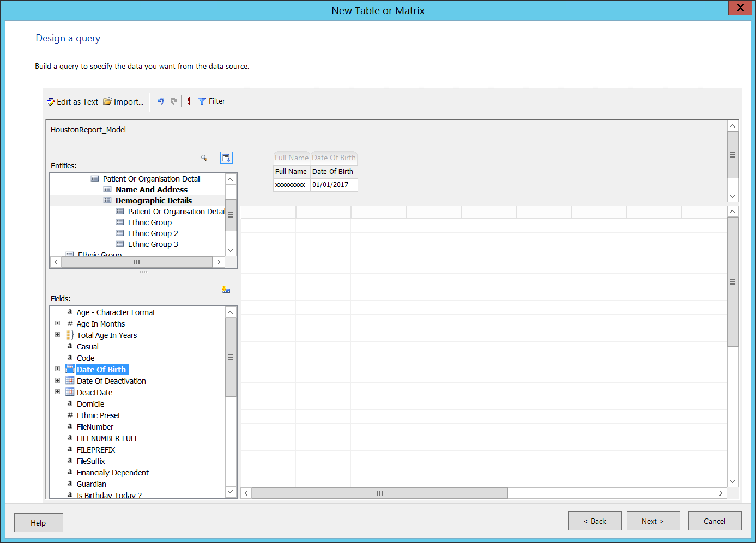This screenshot has width=756, height=543.
Task: Click the Fields list scroll up arrow
Action: (231, 312)
